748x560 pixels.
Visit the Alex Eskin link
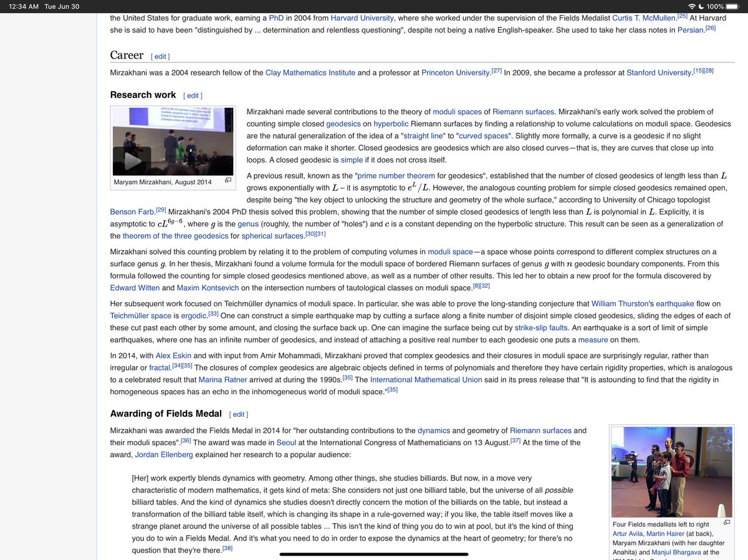click(x=173, y=356)
